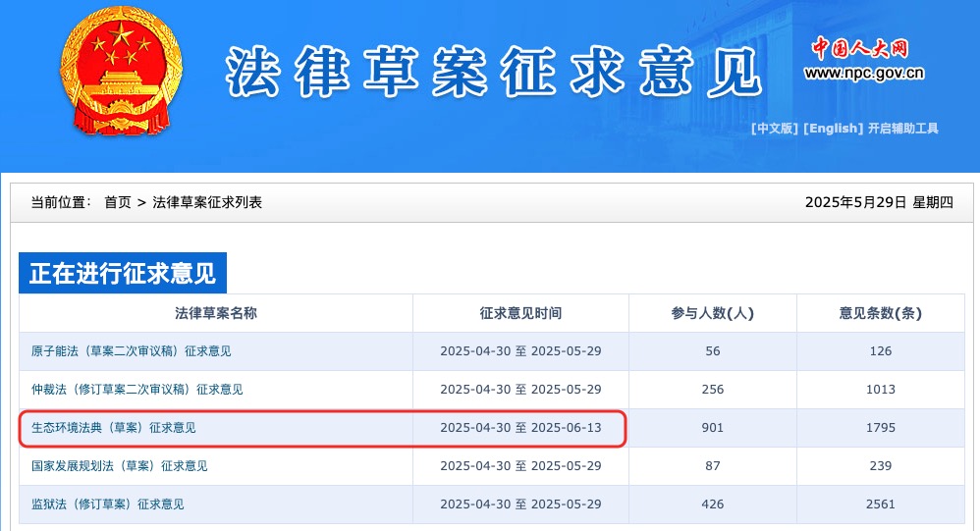This screenshot has width=980, height=531.
Task: Switch to the 中文版 language version
Action: (774, 129)
